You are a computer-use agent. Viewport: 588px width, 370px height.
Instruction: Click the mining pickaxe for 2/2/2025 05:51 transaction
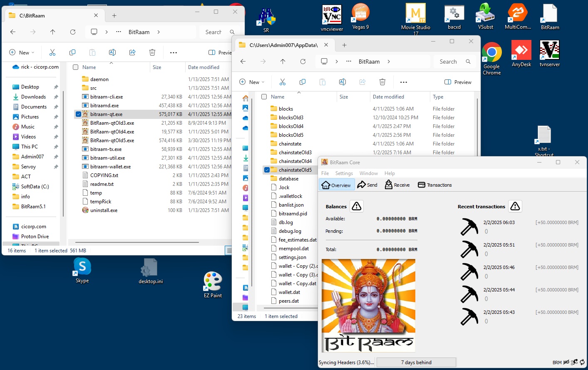click(x=469, y=249)
